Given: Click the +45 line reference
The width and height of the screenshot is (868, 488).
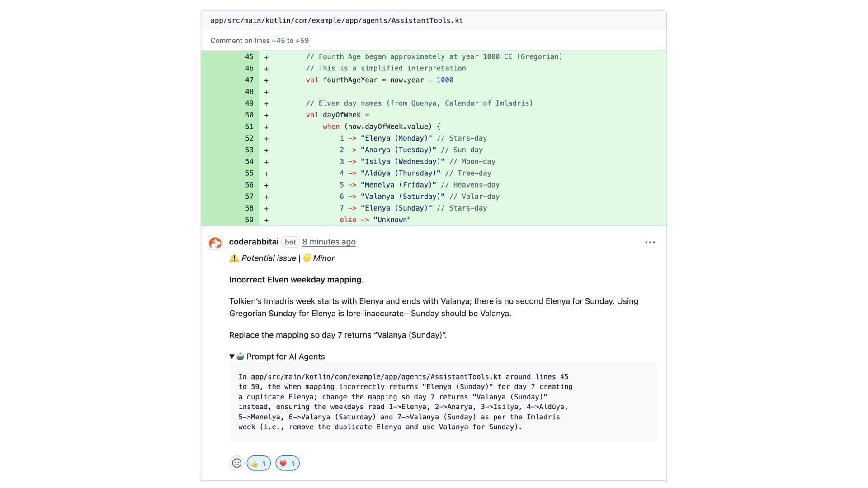Looking at the screenshot, I should coord(278,41).
